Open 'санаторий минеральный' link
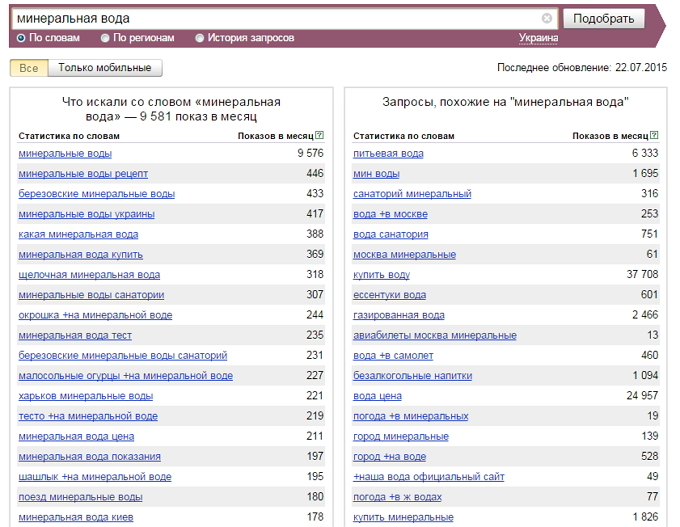This screenshot has width=680, height=527. click(412, 194)
